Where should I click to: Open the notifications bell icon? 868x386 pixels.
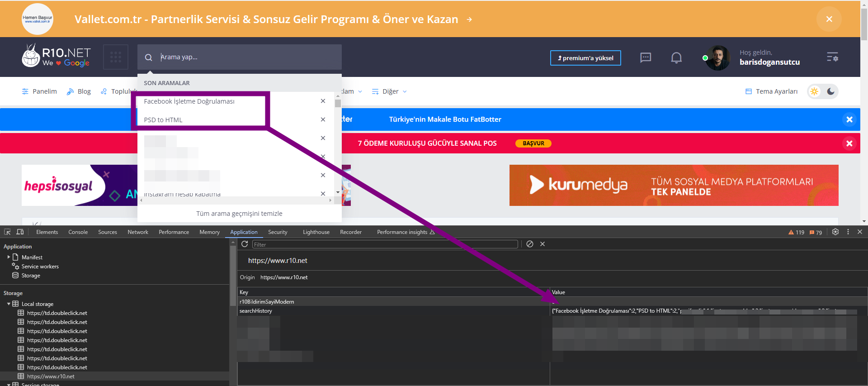coord(676,57)
